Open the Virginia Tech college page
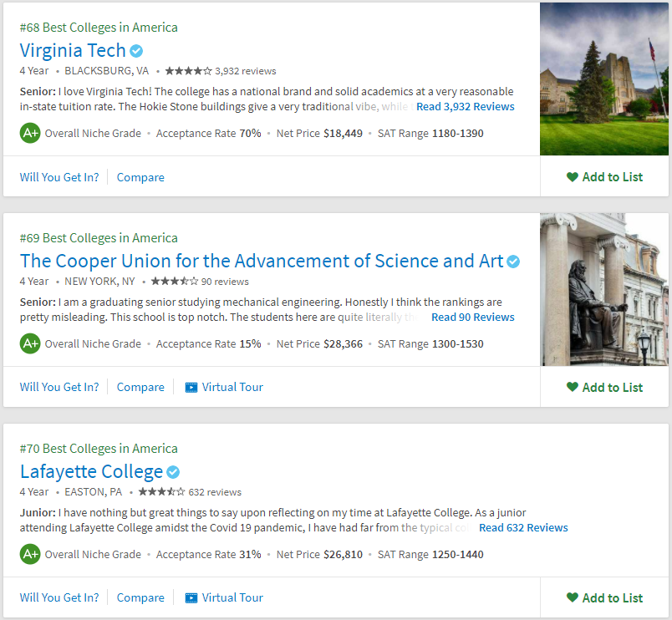The image size is (672, 620). (73, 51)
